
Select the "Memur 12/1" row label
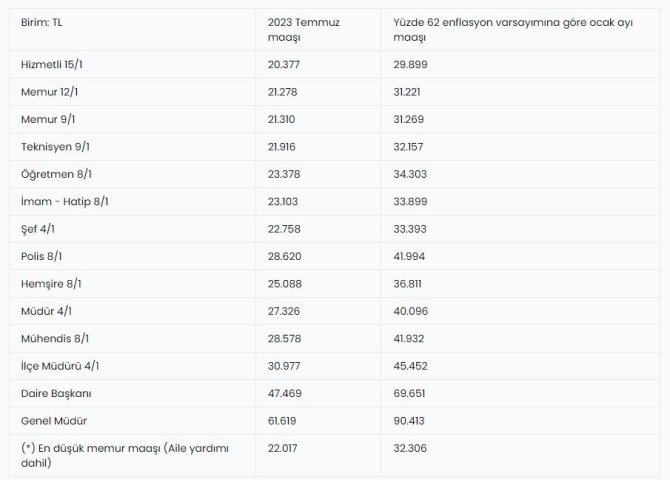(x=49, y=91)
